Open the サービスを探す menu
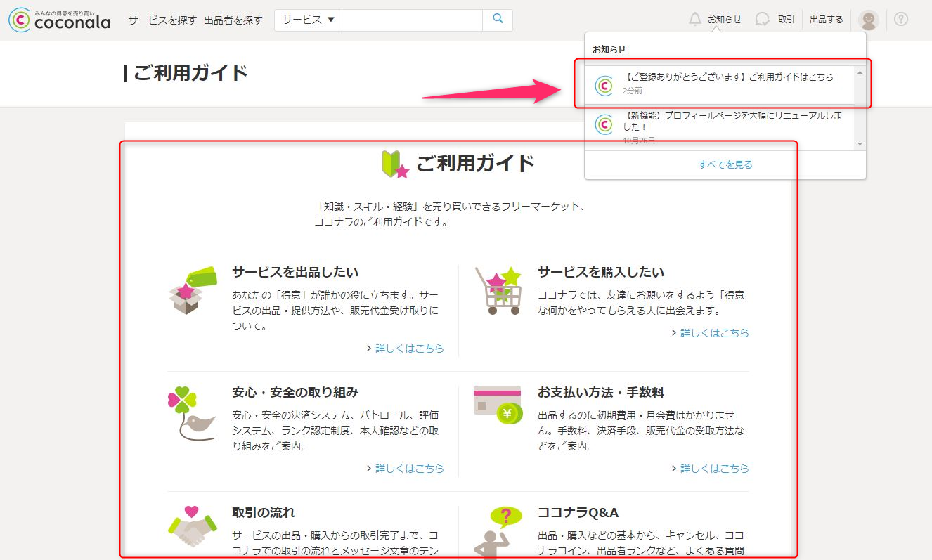 (x=162, y=20)
